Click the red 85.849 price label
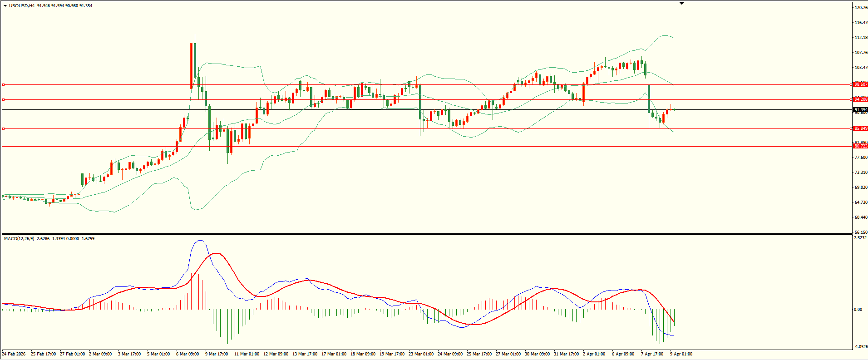Viewport: 868px width, 360px height. point(860,128)
